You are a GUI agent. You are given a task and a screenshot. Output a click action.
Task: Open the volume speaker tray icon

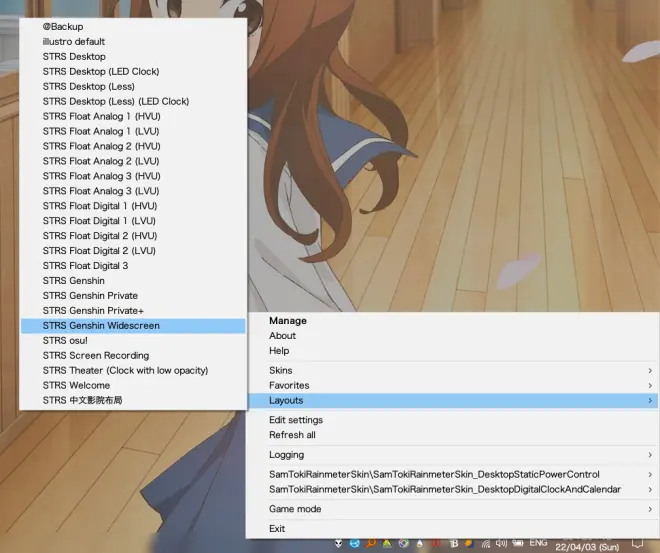coord(501,544)
